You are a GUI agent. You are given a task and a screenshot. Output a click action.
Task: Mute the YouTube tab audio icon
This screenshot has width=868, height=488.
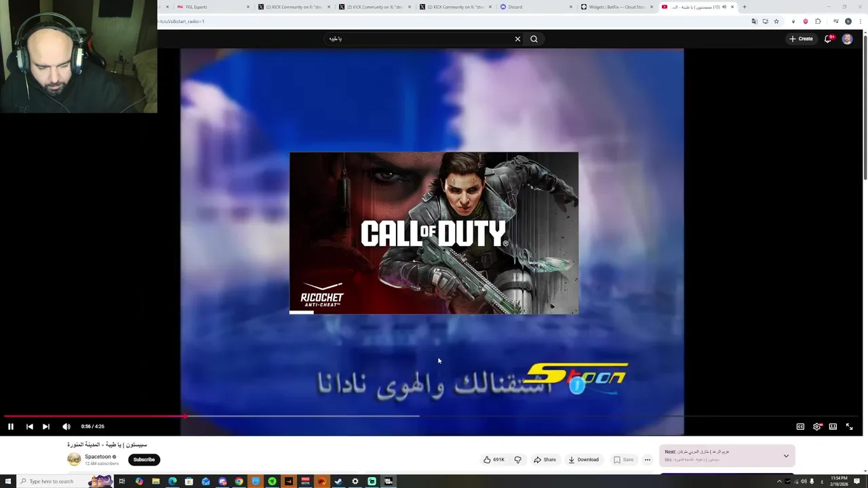pos(724,7)
